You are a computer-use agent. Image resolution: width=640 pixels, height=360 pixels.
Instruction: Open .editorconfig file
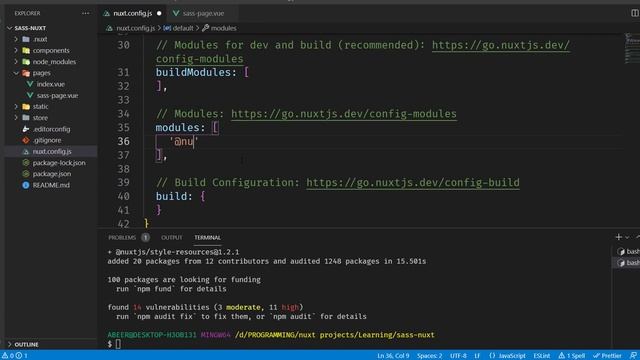[51, 129]
